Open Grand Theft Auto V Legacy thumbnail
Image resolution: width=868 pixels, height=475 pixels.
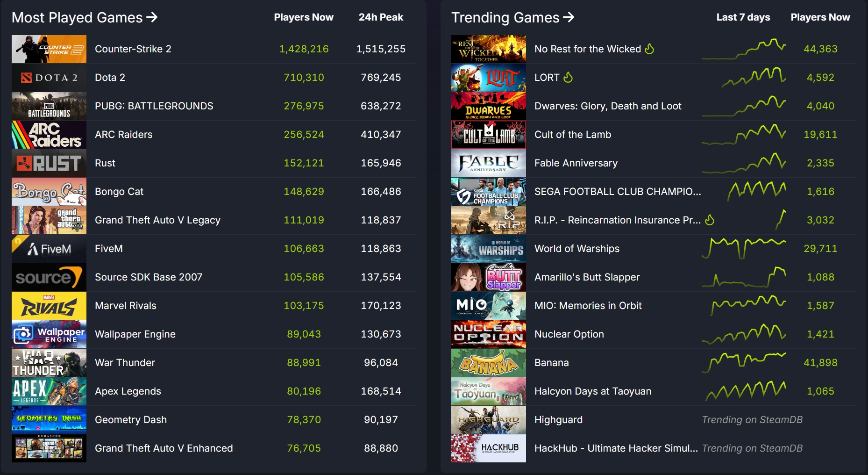[49, 220]
